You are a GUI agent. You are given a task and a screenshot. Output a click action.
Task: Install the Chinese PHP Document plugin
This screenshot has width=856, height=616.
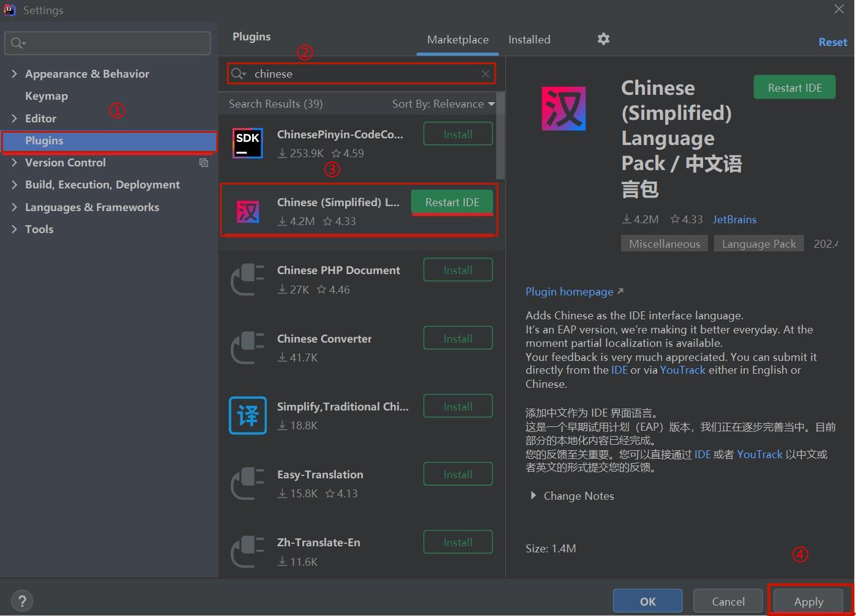458,270
